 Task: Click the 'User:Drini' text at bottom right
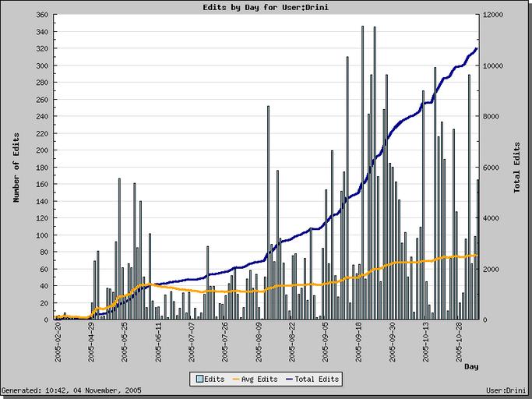(x=506, y=390)
